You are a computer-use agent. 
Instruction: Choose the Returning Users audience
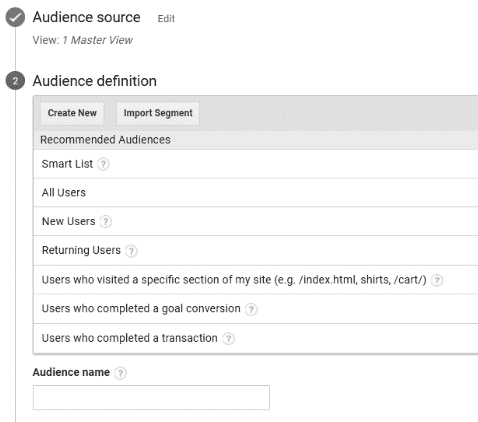click(256, 250)
